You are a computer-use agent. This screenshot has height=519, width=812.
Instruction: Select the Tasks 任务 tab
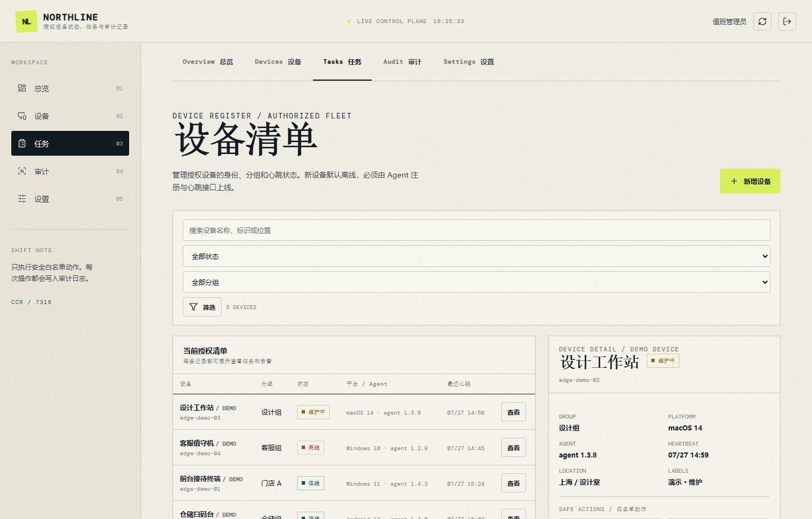pyautogui.click(x=342, y=62)
